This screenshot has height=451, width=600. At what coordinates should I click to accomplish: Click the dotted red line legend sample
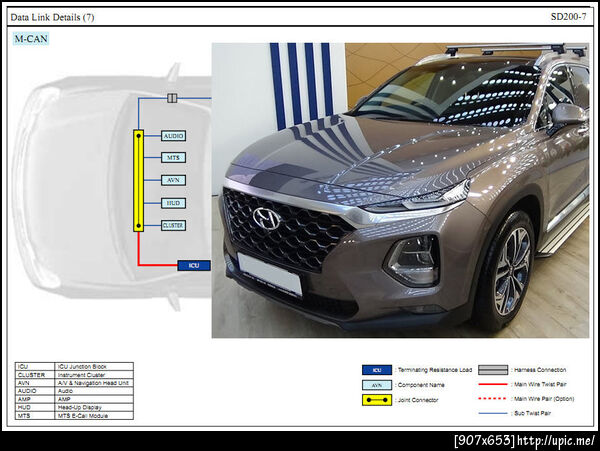coord(493,399)
